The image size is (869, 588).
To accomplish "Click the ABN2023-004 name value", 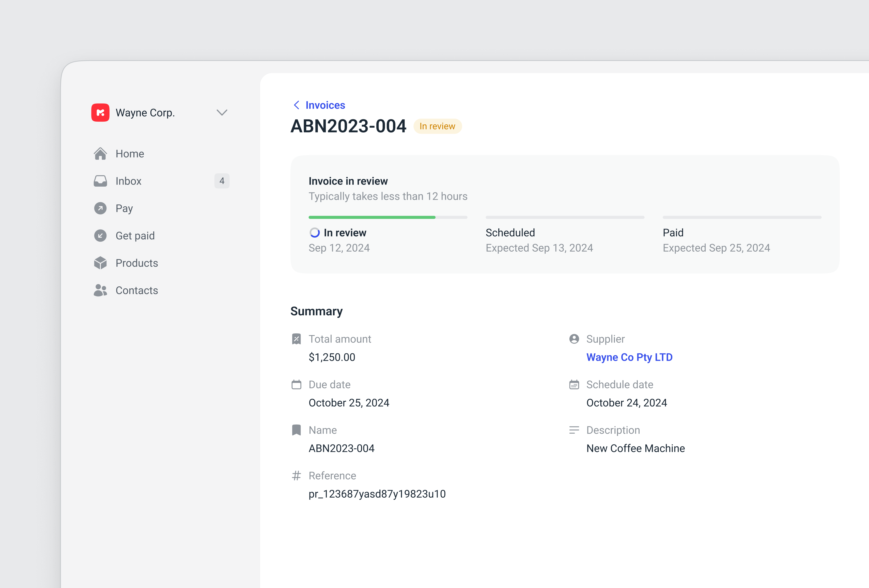I will click(x=342, y=448).
